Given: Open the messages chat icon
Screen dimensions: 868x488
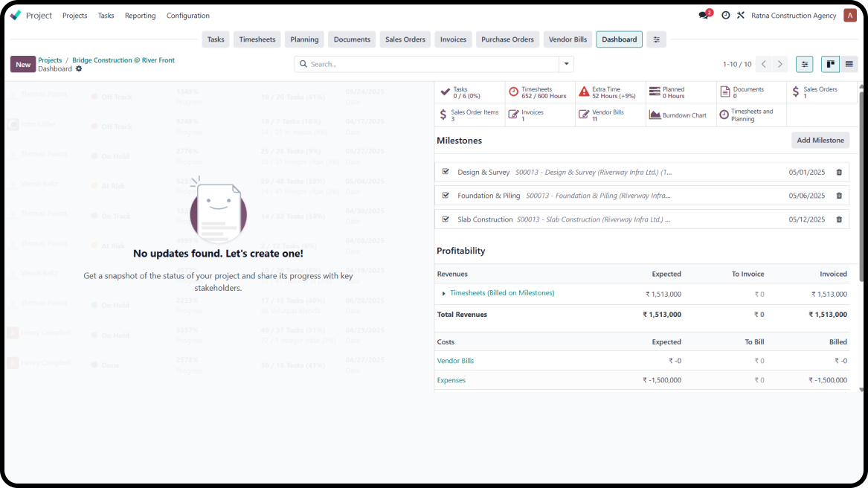Looking at the screenshot, I should 704,16.
